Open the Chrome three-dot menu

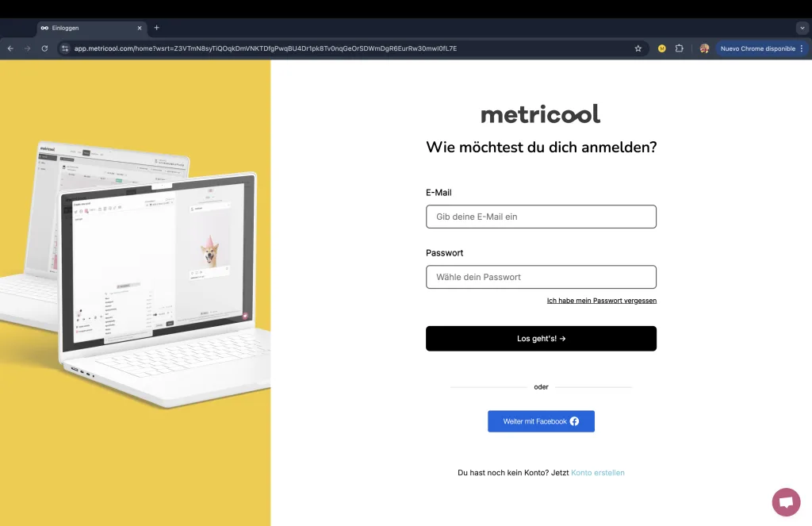pos(802,48)
